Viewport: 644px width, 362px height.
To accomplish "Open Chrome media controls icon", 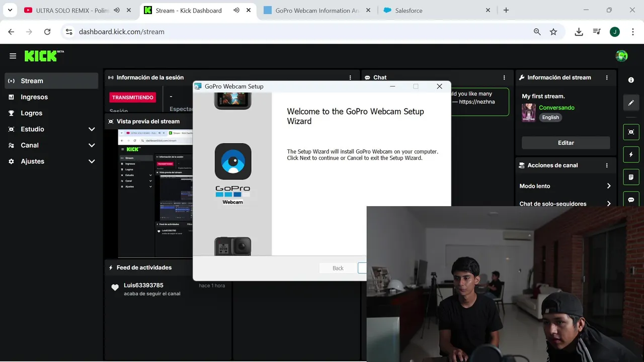I will pos(597,32).
